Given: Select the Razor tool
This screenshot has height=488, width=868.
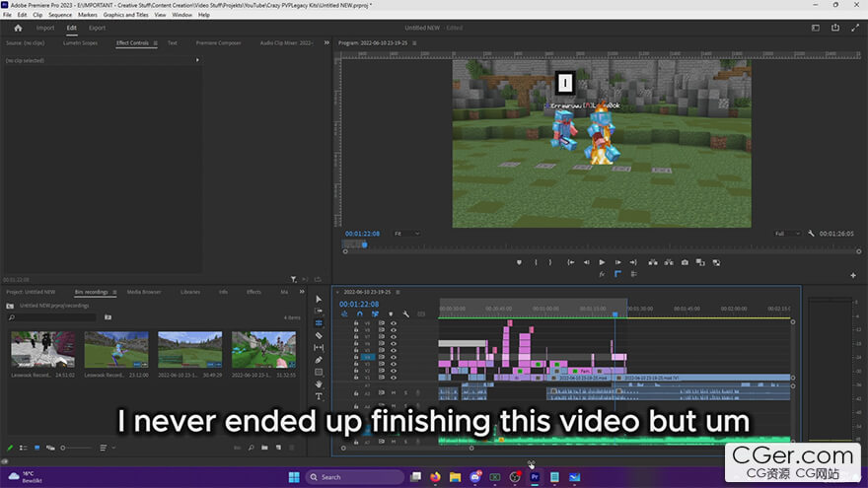Looking at the screenshot, I should 319,335.
